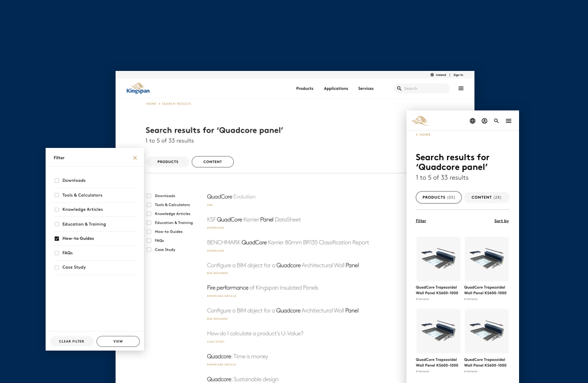The height and width of the screenshot is (383, 588).
Task: Check Tools & Calculators in the Filter panel
Action: point(57,195)
